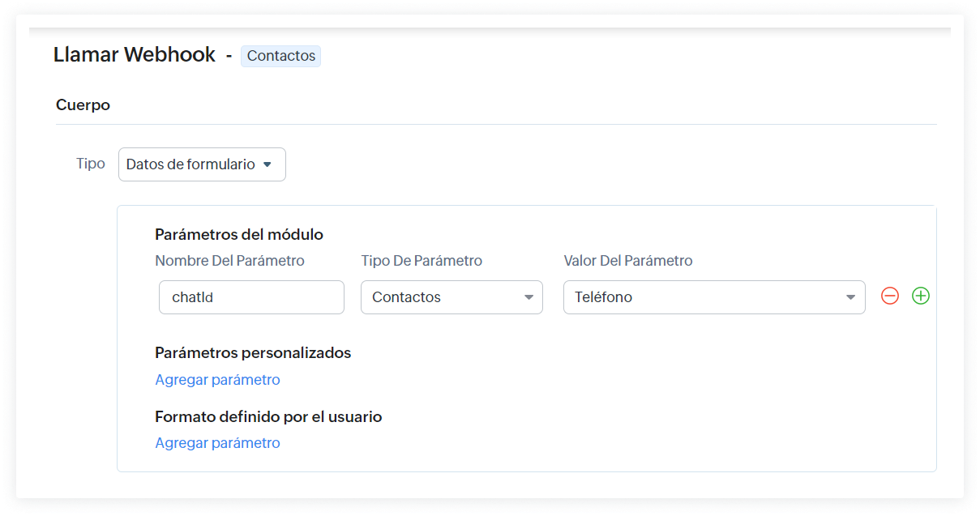Click the Nombre Del Parámetro column label
Image resolution: width=980 pixels, height=516 pixels.
tap(229, 261)
